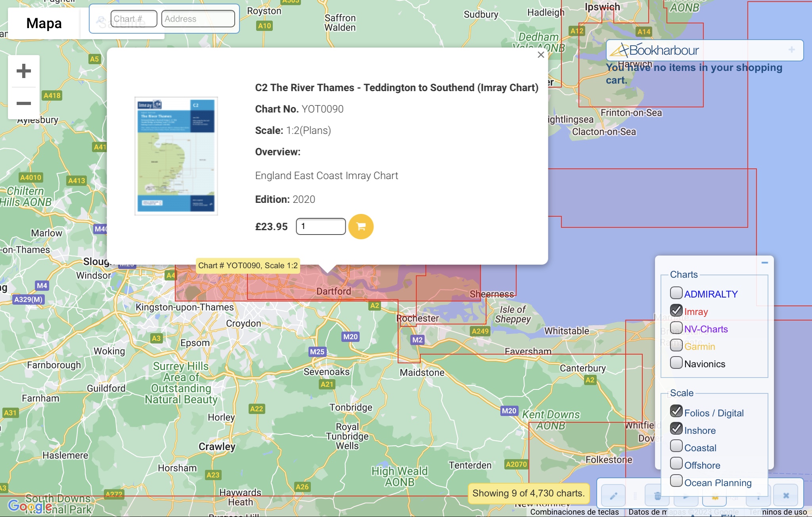Image resolution: width=812 pixels, height=517 pixels.
Task: Zoom out with the map minus button
Action: coord(24,103)
